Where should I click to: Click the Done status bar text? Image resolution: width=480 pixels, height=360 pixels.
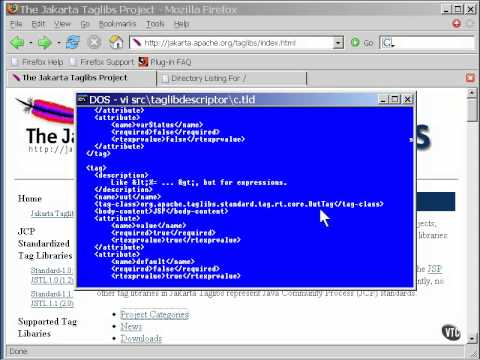click(x=19, y=351)
